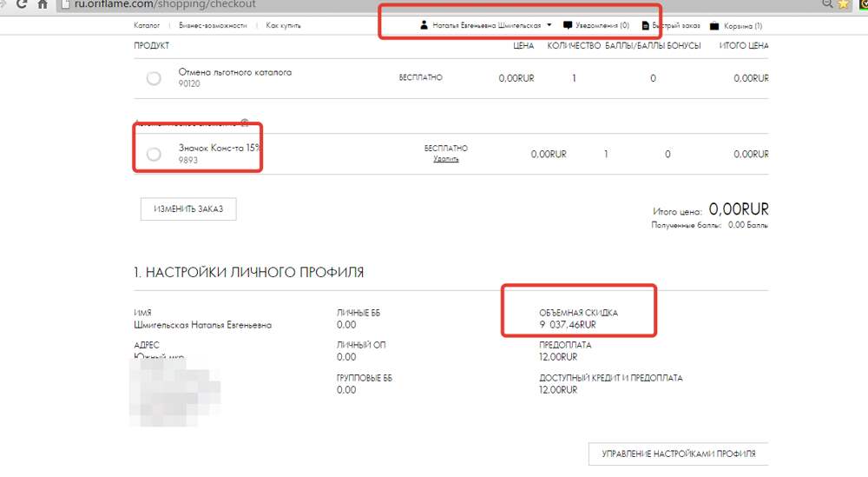868x477 pixels.
Task: Open the Бизнес-возможности menu item
Action: tap(213, 26)
